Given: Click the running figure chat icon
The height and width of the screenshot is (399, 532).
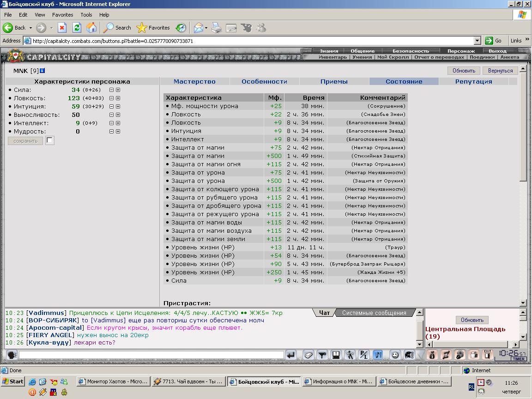Looking at the screenshot, I should pos(350,355).
